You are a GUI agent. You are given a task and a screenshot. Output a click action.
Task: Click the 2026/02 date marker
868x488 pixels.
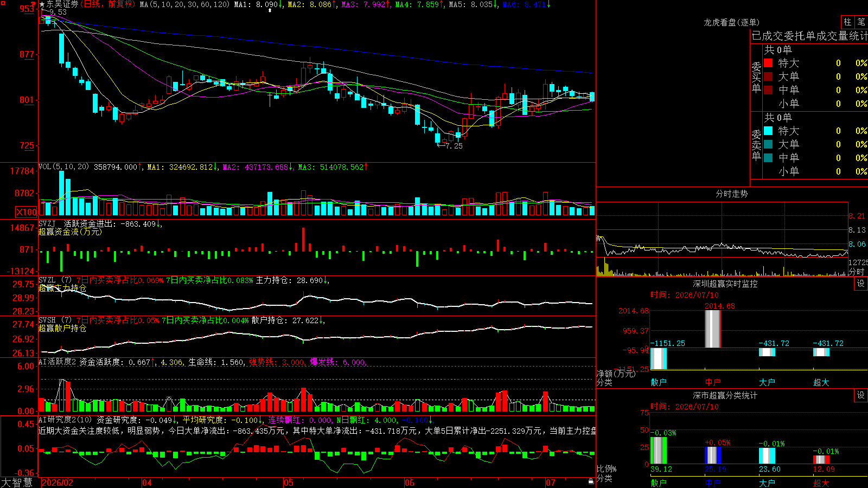(x=58, y=483)
